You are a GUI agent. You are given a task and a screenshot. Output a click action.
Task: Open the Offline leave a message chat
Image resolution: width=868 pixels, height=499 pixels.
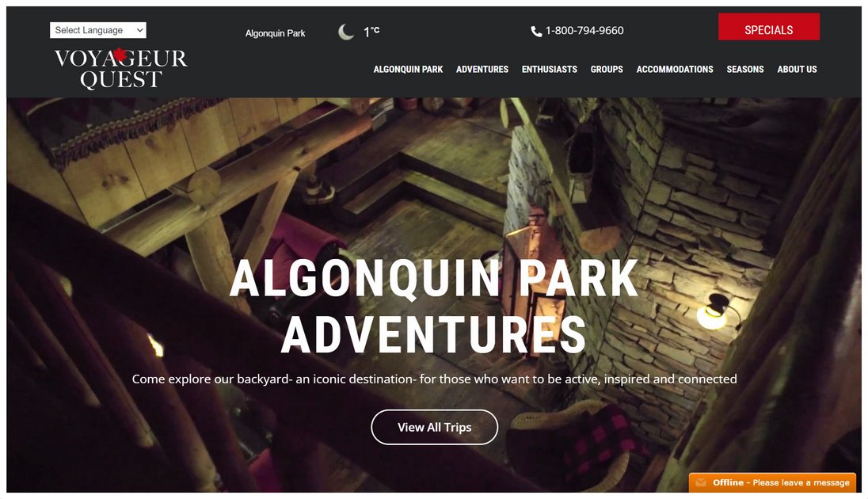pyautogui.click(x=772, y=482)
